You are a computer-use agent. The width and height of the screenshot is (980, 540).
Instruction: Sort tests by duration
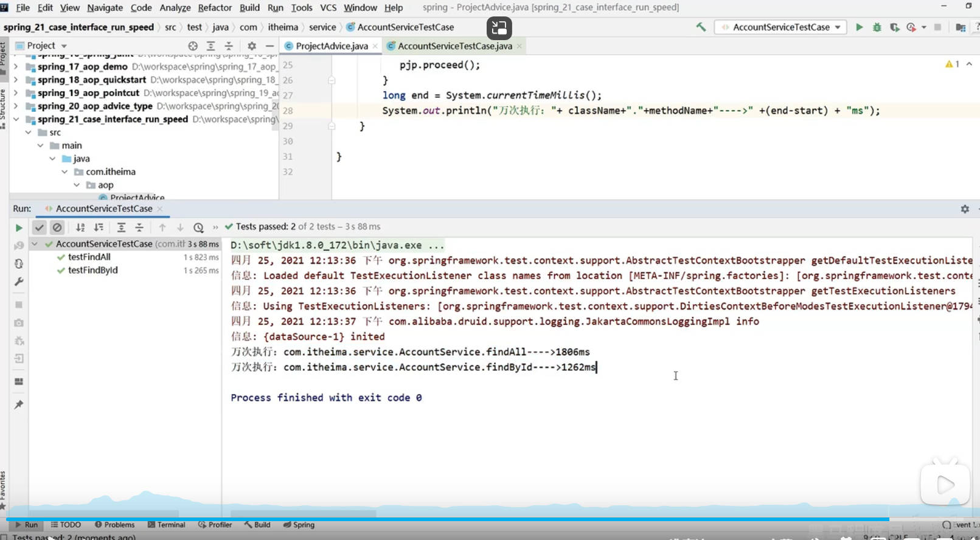(99, 227)
